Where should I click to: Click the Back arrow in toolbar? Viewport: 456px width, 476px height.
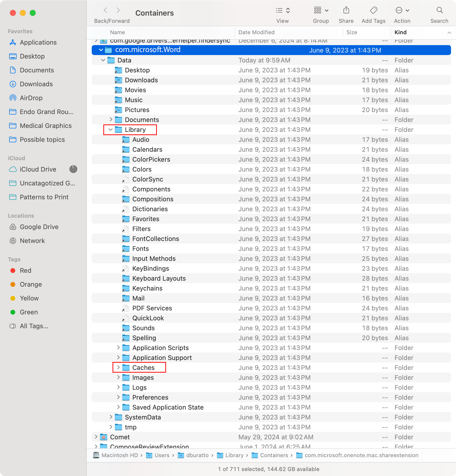click(x=106, y=10)
